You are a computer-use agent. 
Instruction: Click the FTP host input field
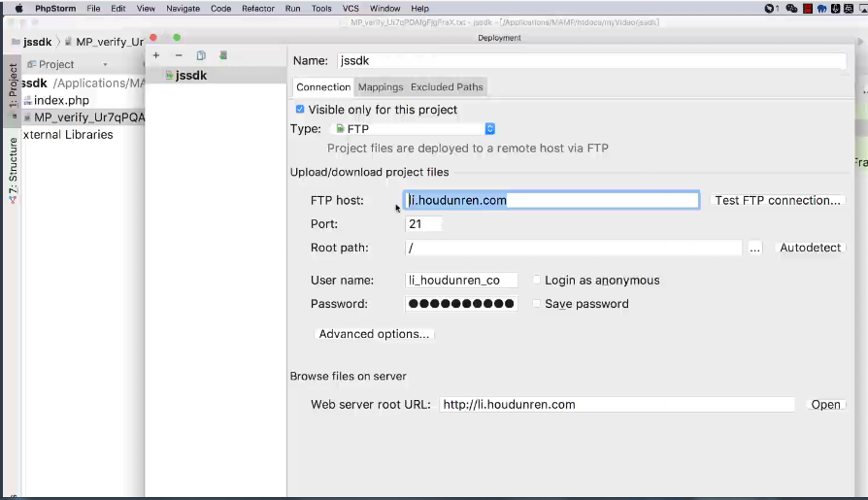click(x=551, y=200)
